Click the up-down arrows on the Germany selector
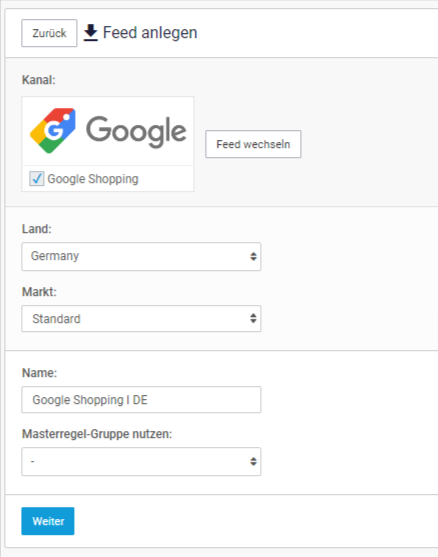This screenshot has width=438, height=557. coord(253,256)
